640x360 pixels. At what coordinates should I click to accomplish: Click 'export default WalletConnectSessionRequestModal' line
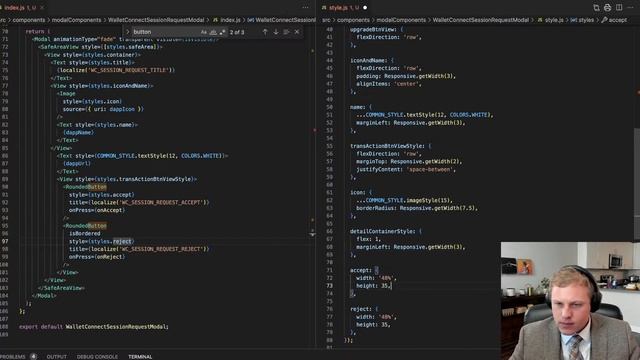tap(93, 327)
